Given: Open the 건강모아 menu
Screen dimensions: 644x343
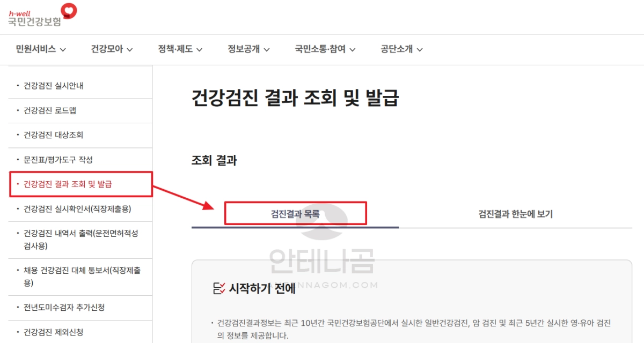Looking at the screenshot, I should (x=112, y=49).
